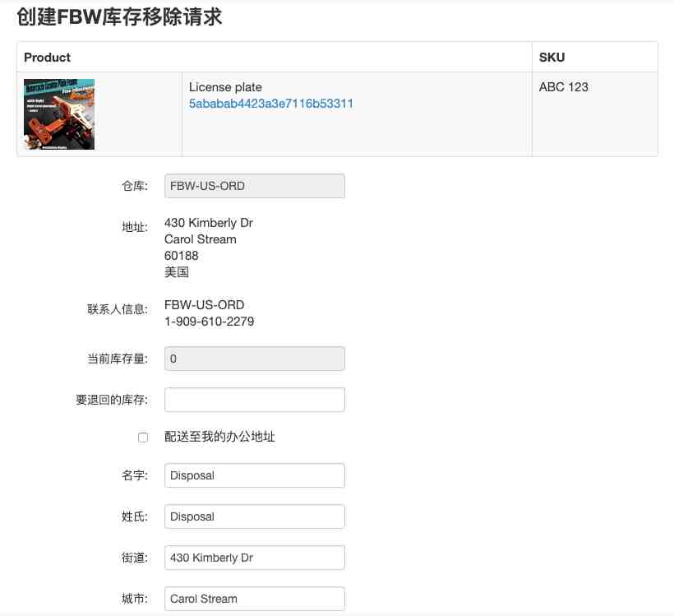The height and width of the screenshot is (616, 674).
Task: Select the 街道 input with 430 Kimberly Dr
Action: tap(255, 558)
